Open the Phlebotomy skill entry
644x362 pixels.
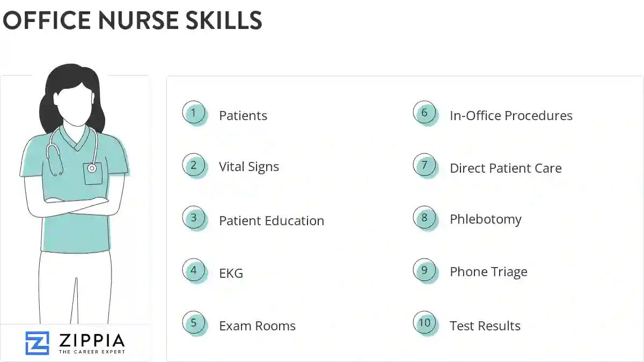486,219
